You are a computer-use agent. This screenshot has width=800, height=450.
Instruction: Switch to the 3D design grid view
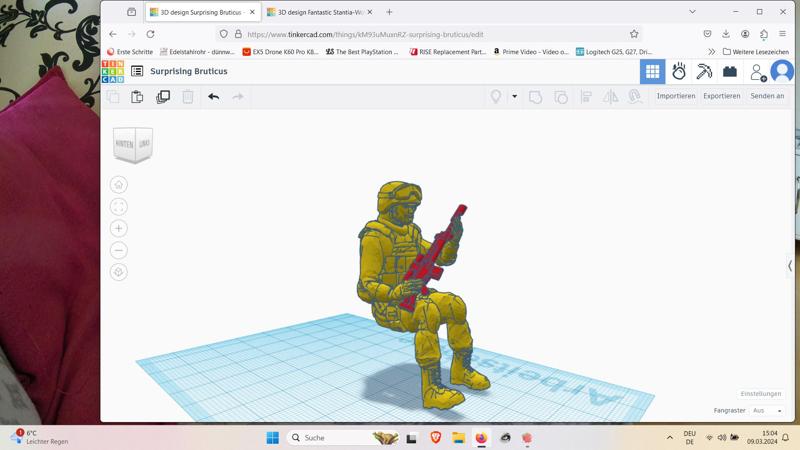tap(652, 72)
